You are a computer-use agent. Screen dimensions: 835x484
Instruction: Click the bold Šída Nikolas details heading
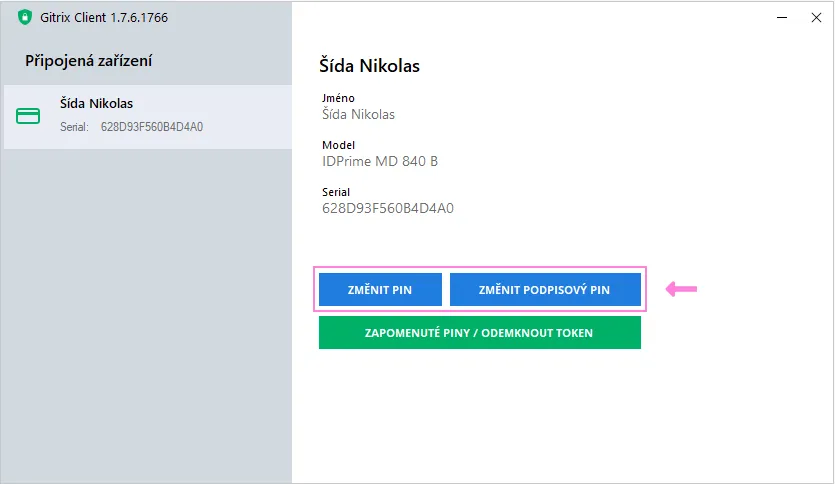coord(368,66)
